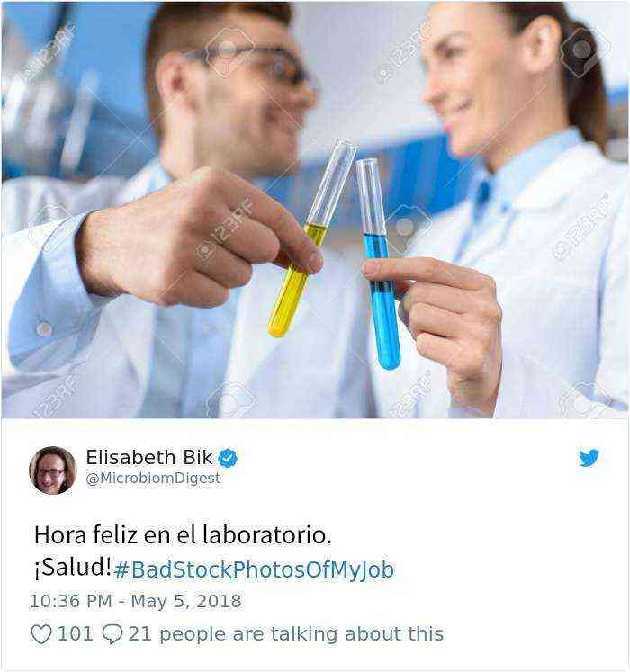
Task: Open Elisabeth Bik's profile avatar
Action: pyautogui.click(x=53, y=470)
